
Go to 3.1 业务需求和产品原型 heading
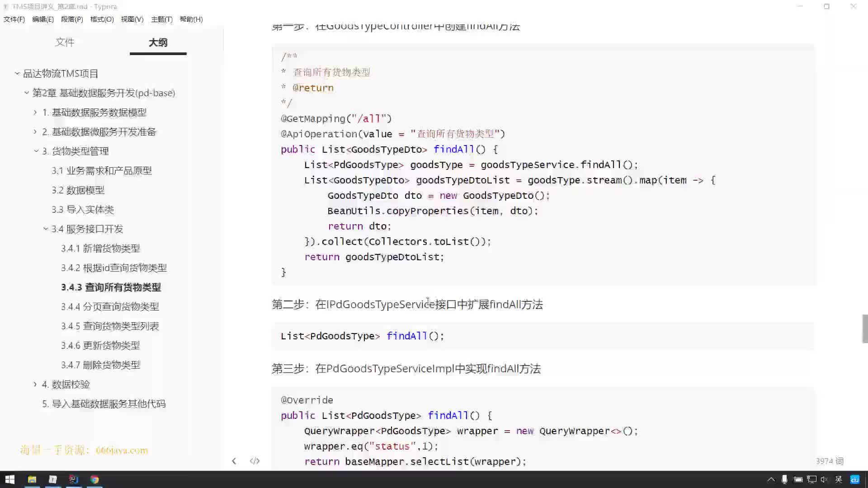click(102, 170)
